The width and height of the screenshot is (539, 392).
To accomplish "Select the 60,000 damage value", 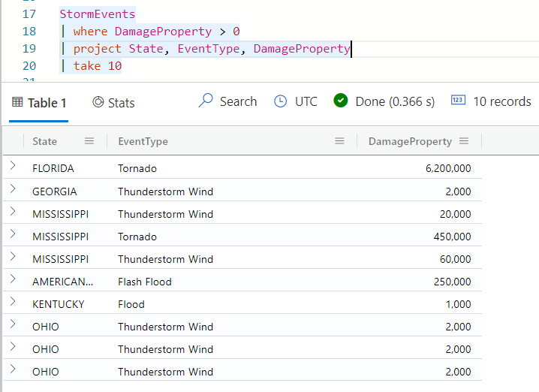I will [456, 259].
